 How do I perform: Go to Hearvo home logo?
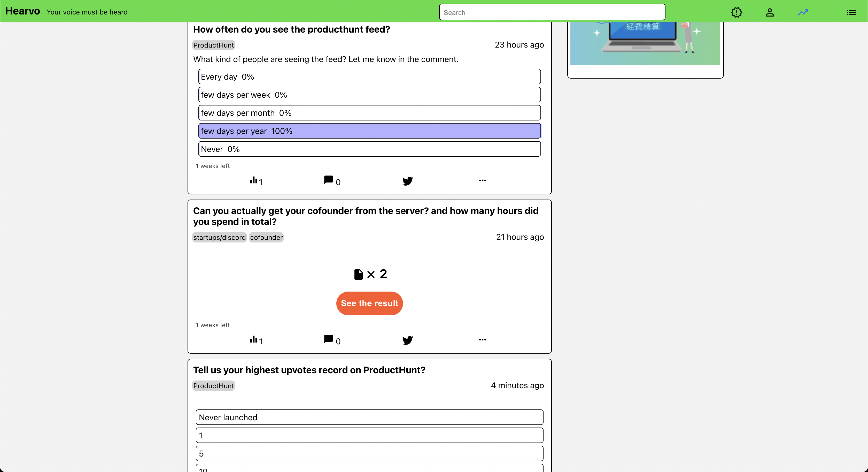click(22, 11)
